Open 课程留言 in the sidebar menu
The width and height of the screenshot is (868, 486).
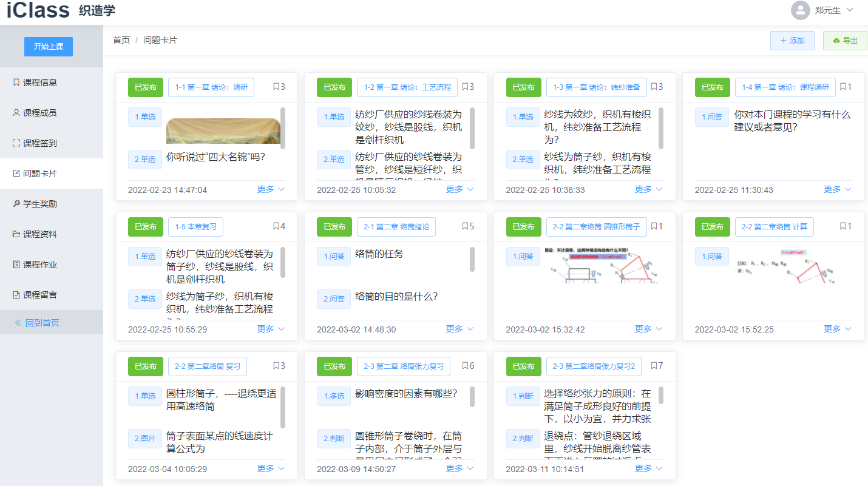[39, 295]
